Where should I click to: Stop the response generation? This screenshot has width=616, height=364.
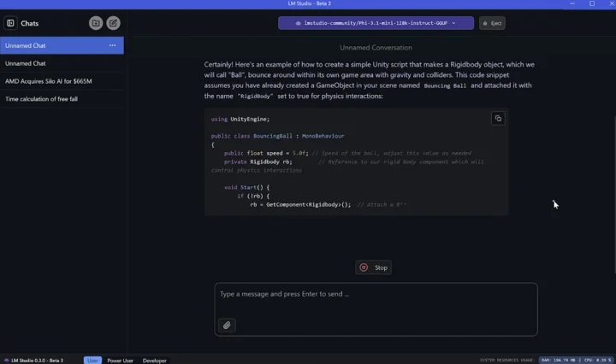[x=373, y=267]
